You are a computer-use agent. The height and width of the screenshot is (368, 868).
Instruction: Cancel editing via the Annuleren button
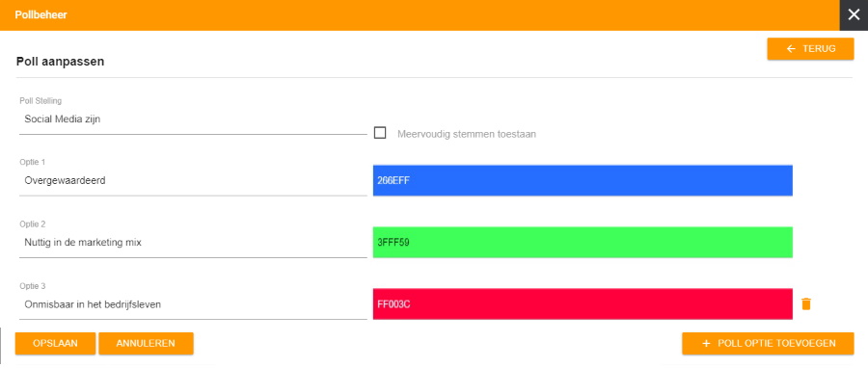tap(146, 343)
